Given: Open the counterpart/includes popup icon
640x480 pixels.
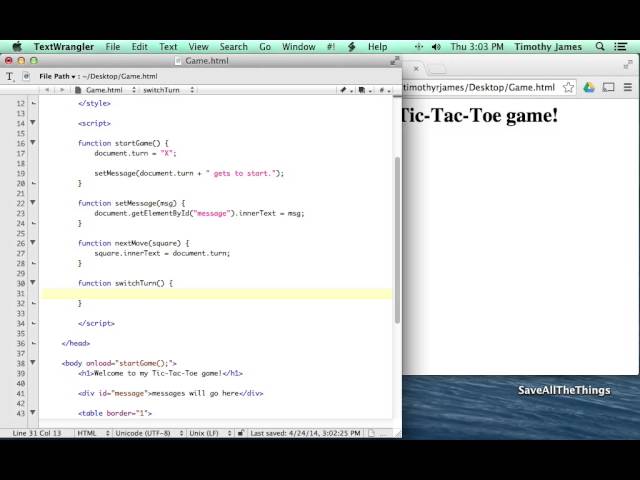Looking at the screenshot, I should (x=364, y=90).
